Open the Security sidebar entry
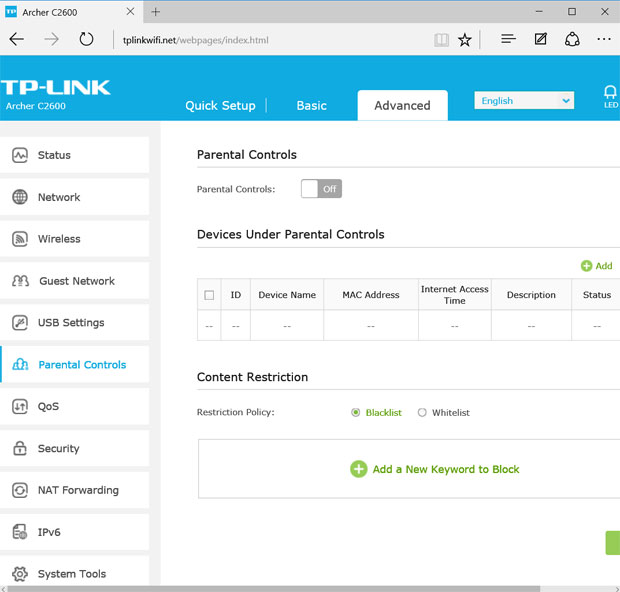 [74, 448]
